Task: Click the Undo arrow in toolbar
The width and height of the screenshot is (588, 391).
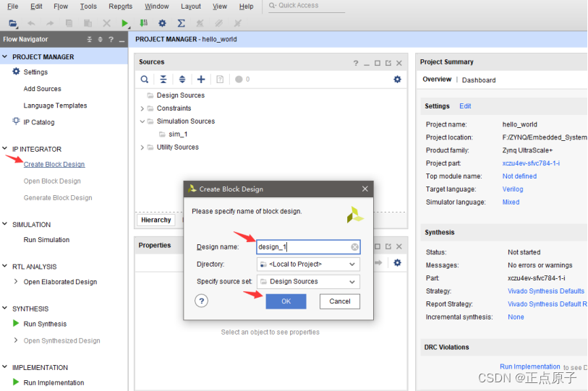Action: click(32, 23)
